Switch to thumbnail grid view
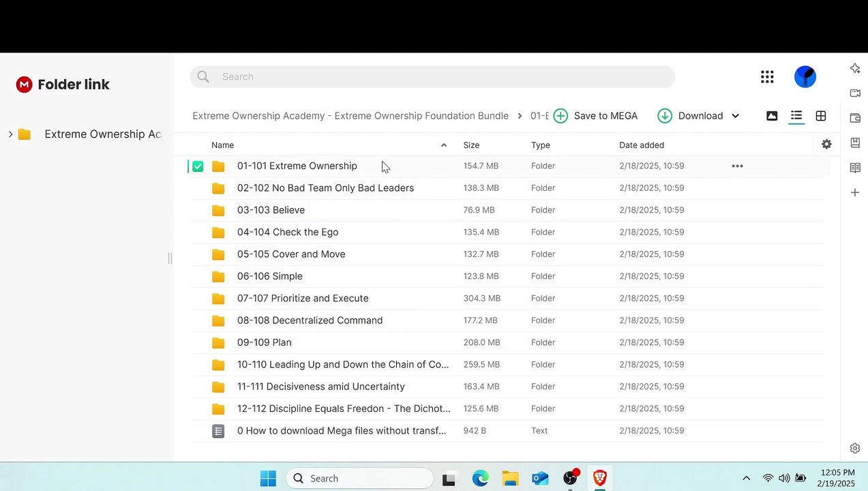 (821, 116)
